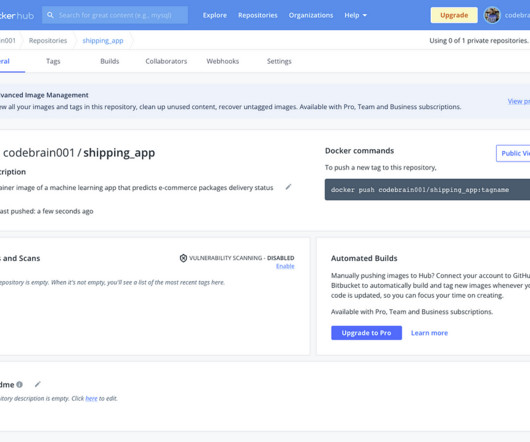530x442 pixels.
Task: Open the Learn more link
Action: coord(429,333)
